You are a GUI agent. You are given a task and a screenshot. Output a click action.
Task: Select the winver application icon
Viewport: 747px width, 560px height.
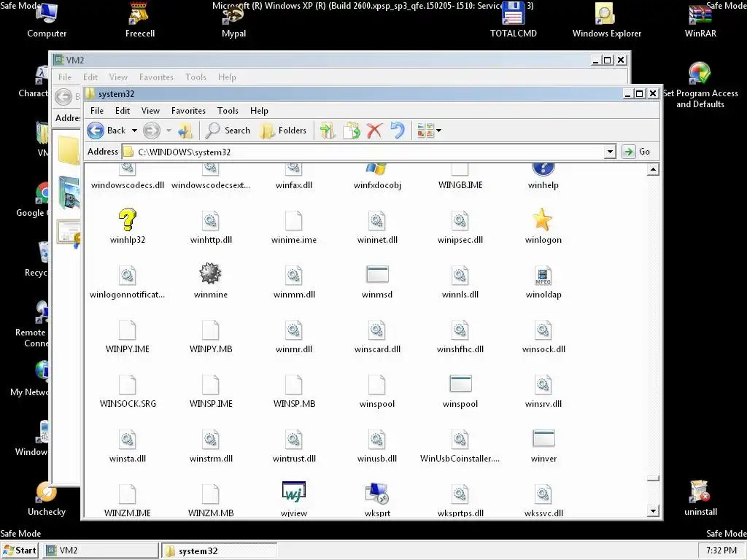pos(543,438)
